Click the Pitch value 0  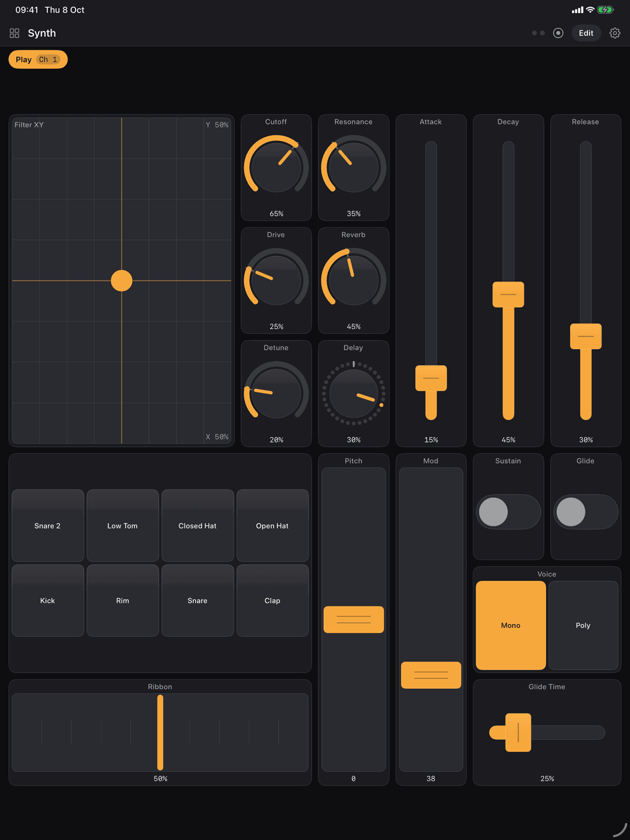pos(353,779)
